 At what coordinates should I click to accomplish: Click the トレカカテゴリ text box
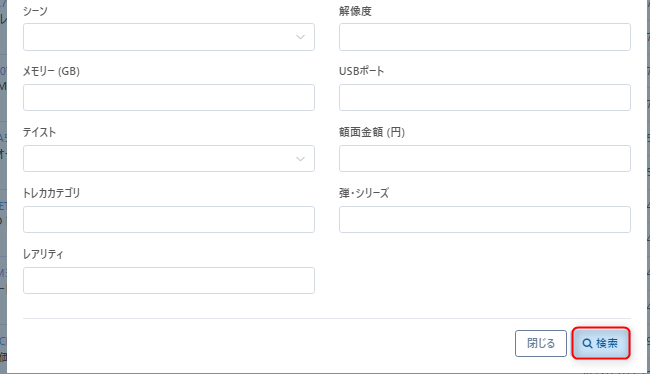click(169, 219)
